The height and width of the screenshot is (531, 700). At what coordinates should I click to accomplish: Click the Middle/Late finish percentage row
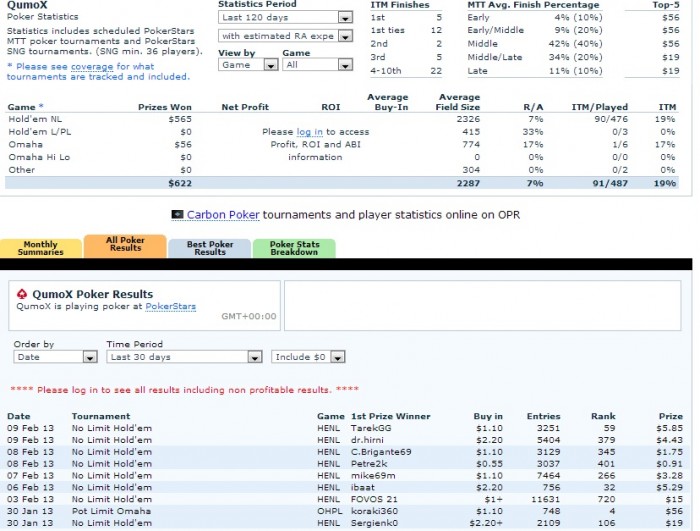click(x=535, y=57)
